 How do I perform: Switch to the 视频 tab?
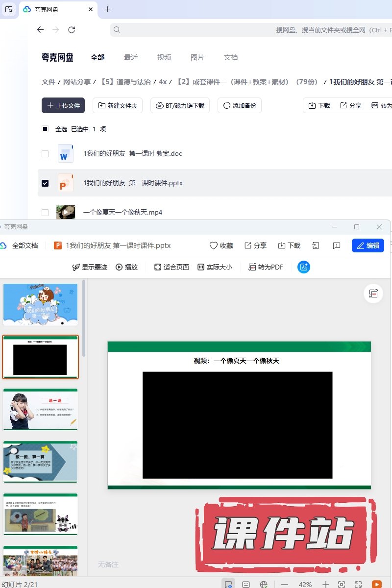(x=164, y=57)
